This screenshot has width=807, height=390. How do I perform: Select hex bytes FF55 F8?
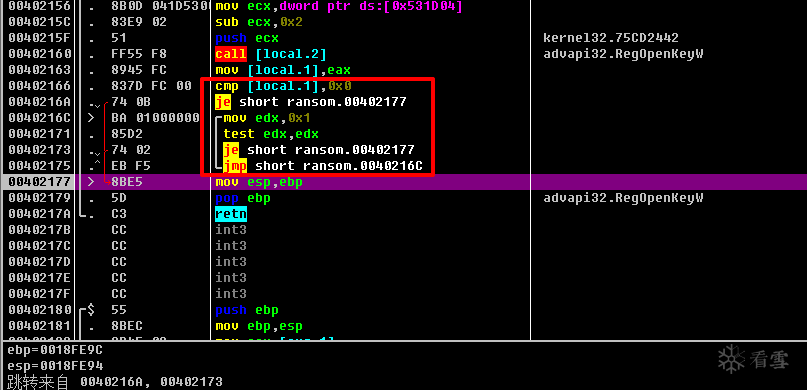pyautogui.click(x=139, y=54)
